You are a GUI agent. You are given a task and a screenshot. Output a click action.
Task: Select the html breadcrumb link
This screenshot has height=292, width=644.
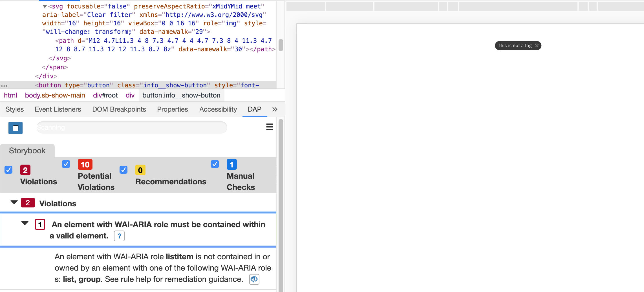coord(10,95)
